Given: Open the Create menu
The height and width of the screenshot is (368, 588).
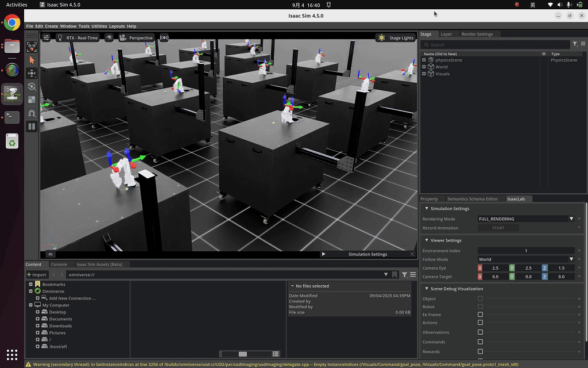Looking at the screenshot, I should [x=51, y=26].
